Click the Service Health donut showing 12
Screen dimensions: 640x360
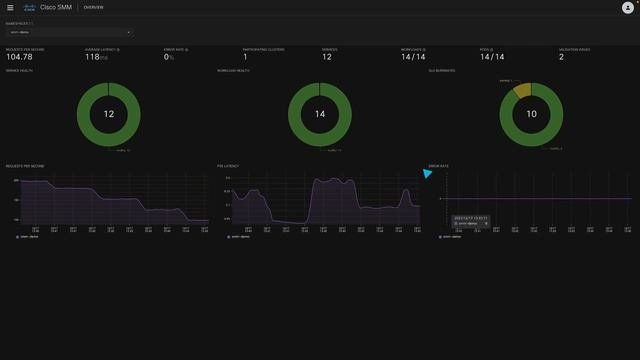coord(109,114)
